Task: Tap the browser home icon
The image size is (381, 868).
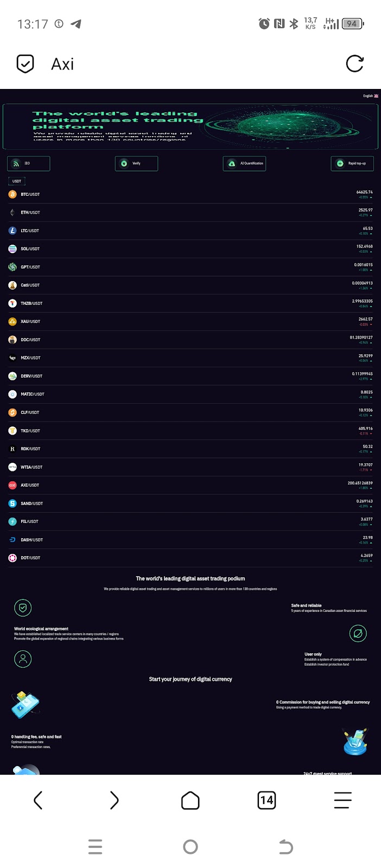Action: point(190,800)
